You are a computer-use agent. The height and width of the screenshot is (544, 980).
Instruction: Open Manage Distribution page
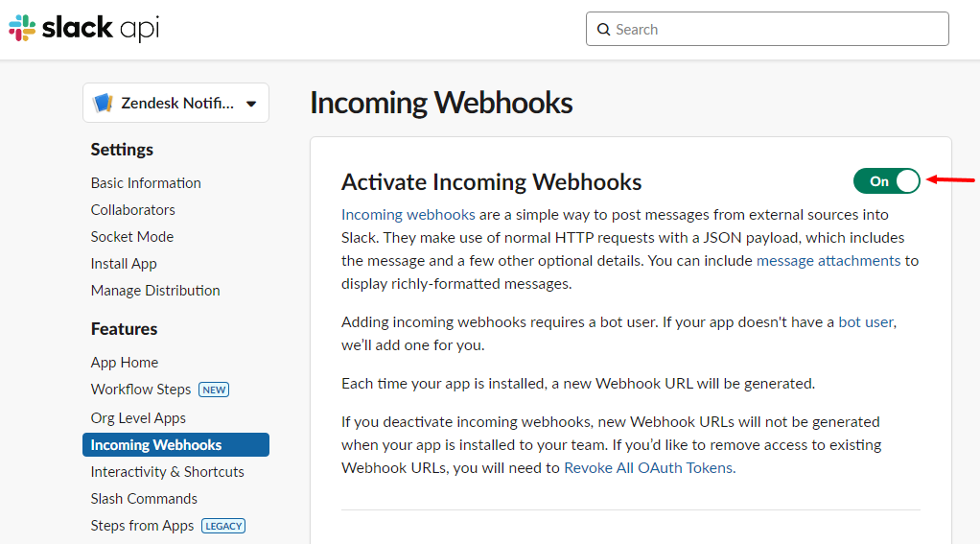(155, 291)
